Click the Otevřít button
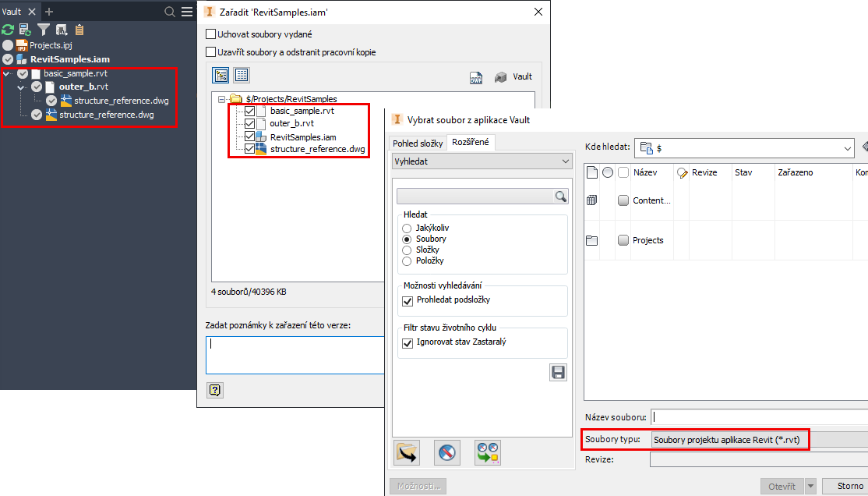Screen dimensions: 868x496 [782, 487]
